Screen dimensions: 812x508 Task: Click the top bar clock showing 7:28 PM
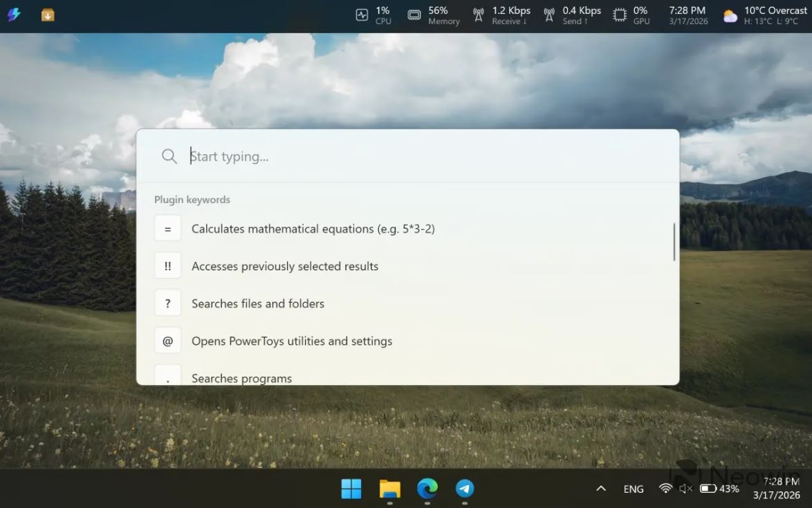(x=687, y=15)
